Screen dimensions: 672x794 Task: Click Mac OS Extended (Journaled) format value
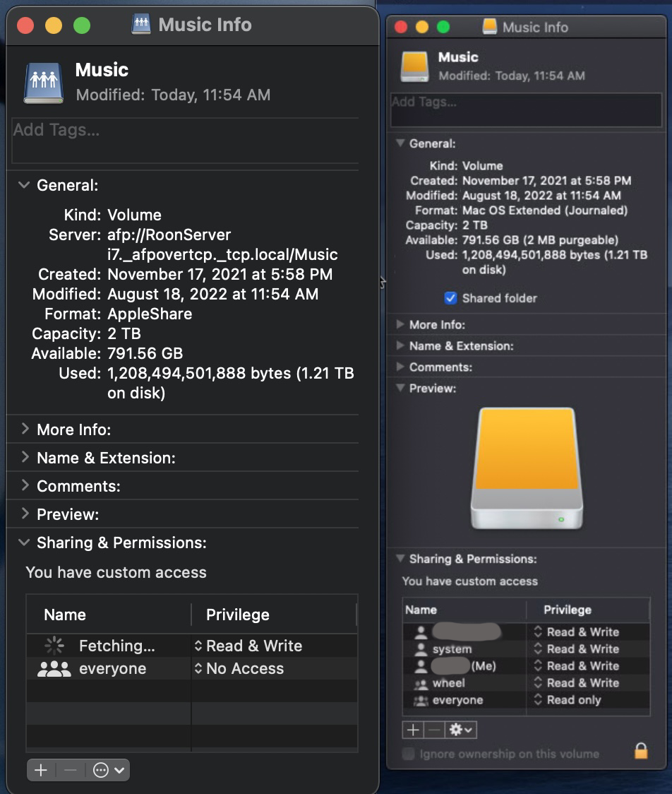click(545, 210)
